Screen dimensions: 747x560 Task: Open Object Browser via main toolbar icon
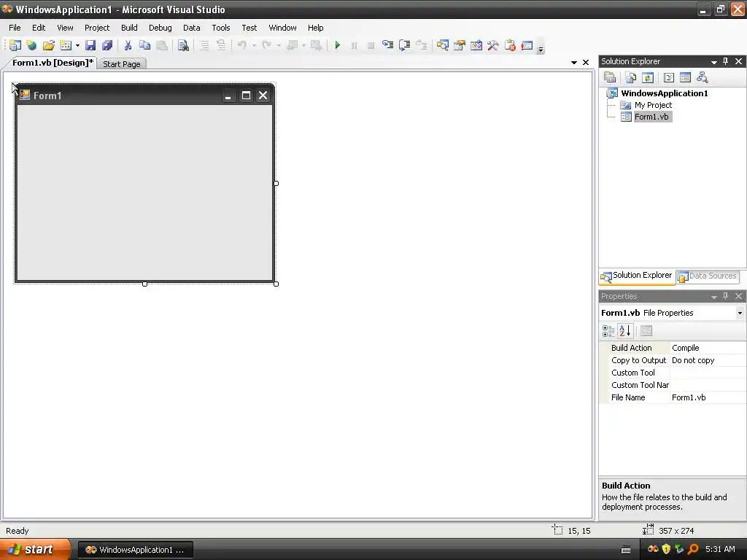[x=476, y=45]
